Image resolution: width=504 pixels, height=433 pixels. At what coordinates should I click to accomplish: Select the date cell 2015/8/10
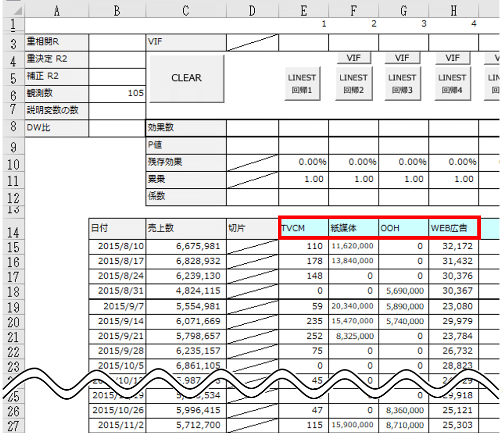click(x=117, y=247)
